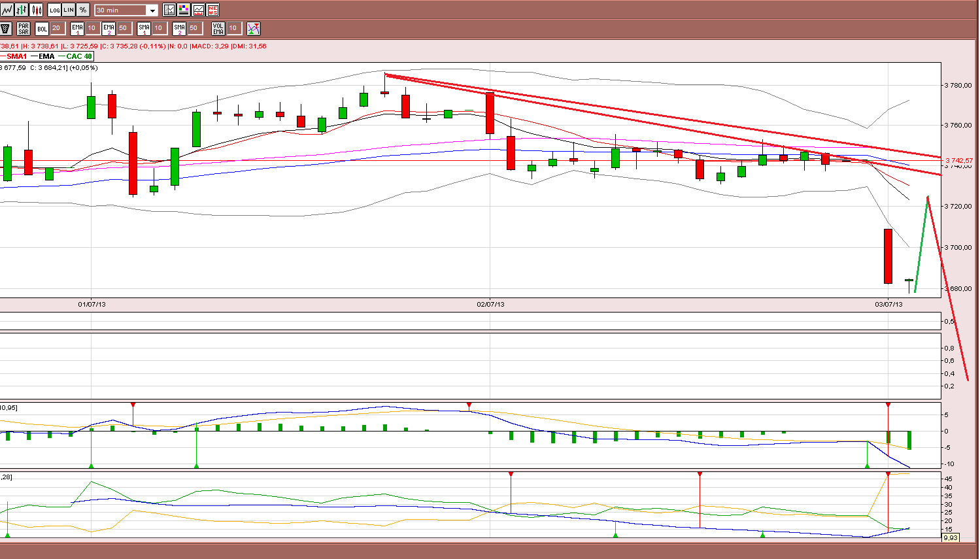Switch chart to bar (OHLC) display

pyautogui.click(x=22, y=10)
